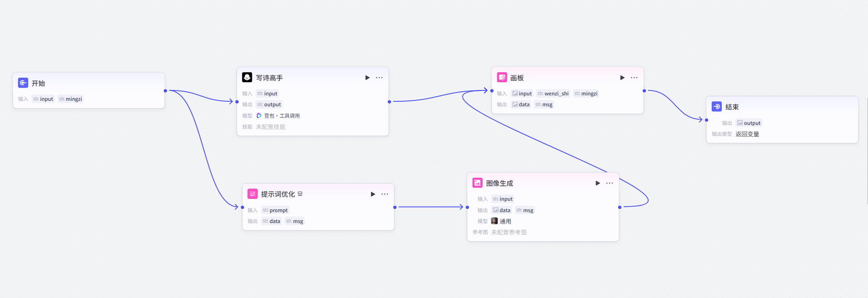Run the 画板 node
Viewport: 868px width, 298px height.
622,78
